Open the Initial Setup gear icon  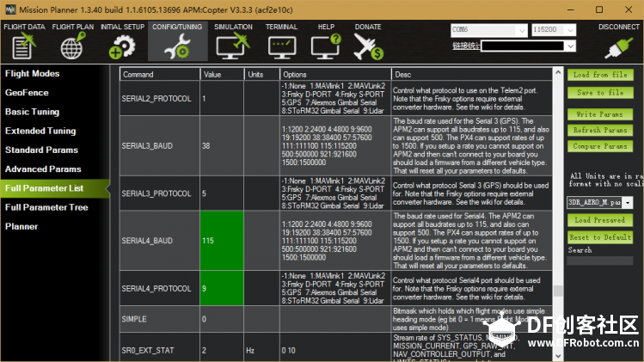click(x=122, y=46)
